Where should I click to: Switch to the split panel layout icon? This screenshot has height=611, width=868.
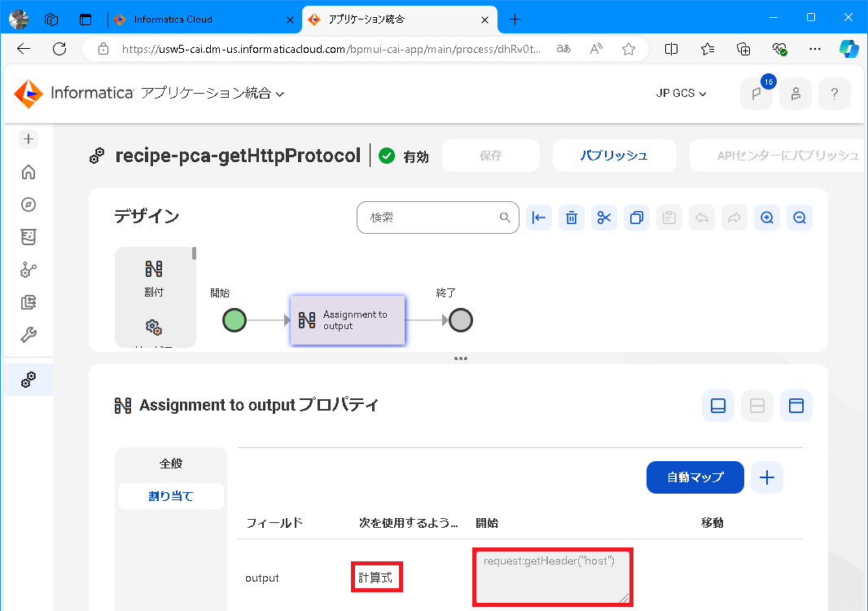(x=756, y=406)
